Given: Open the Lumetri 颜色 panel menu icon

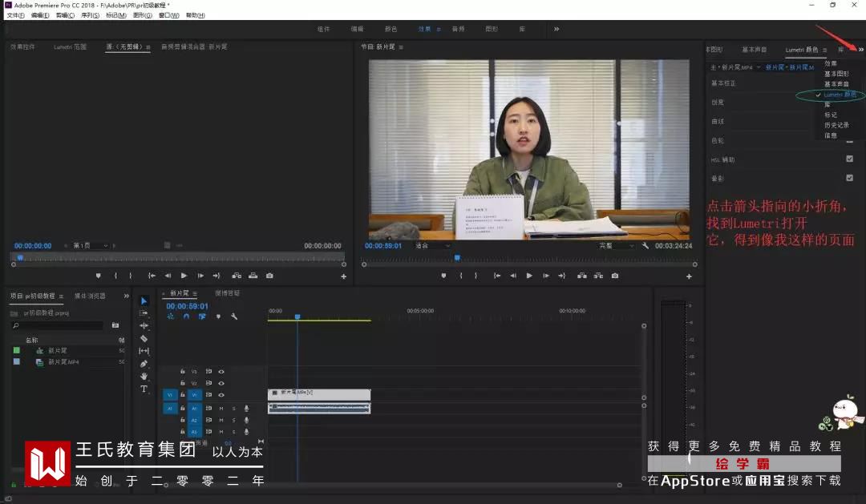Looking at the screenshot, I should pyautogui.click(x=824, y=50).
